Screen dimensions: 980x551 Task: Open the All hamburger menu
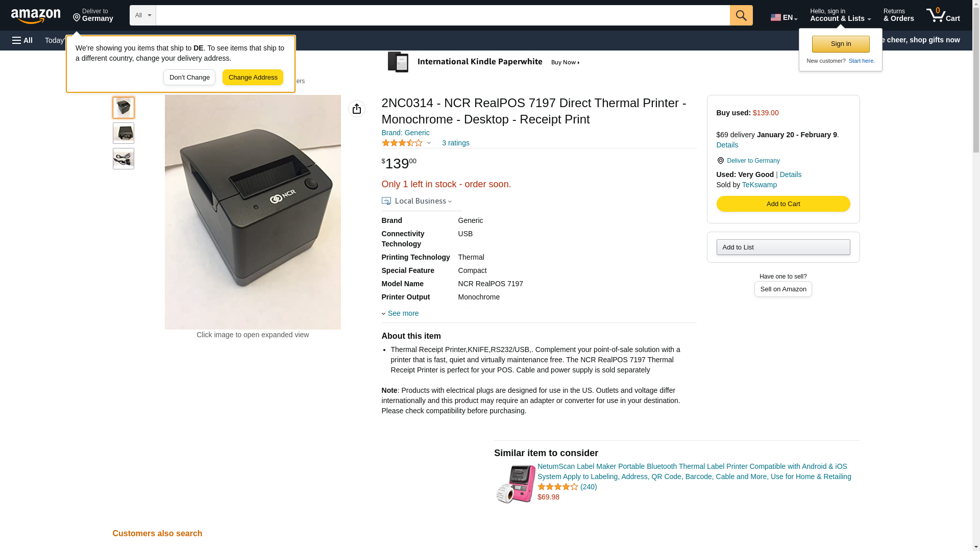22,40
